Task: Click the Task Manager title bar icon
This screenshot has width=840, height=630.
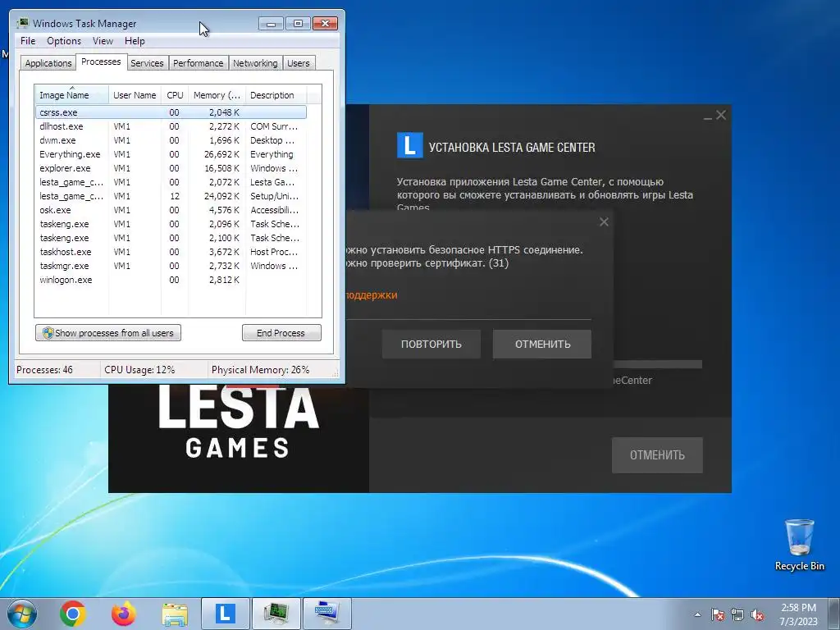Action: 22,23
